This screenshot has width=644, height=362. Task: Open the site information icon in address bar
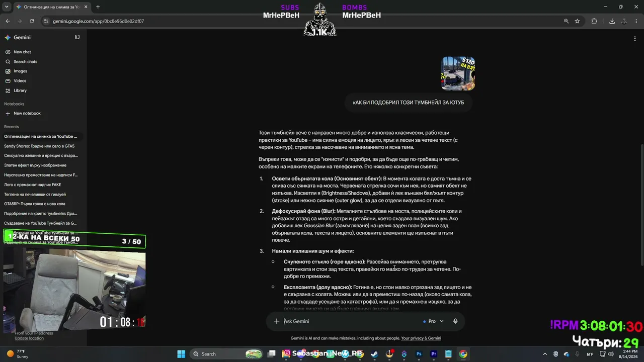[x=46, y=21]
